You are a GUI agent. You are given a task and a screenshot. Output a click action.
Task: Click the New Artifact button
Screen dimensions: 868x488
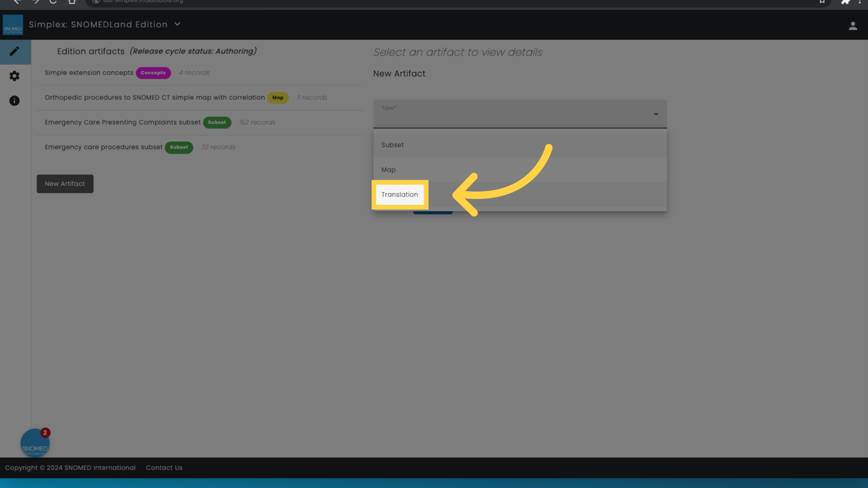tap(64, 183)
